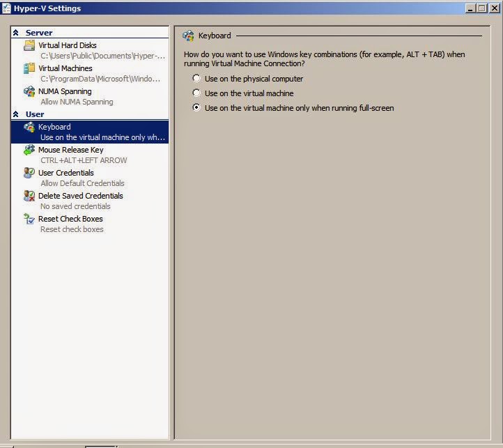Click the C:\ProgramData\Microsoft\Windo... path text
Screen dimensions: 503x448
tap(100, 79)
